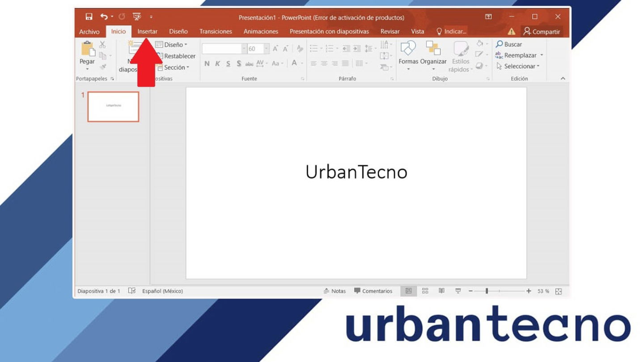Screen dimensions: 644x362
Task: Click the Reemplazar button
Action: tap(519, 55)
